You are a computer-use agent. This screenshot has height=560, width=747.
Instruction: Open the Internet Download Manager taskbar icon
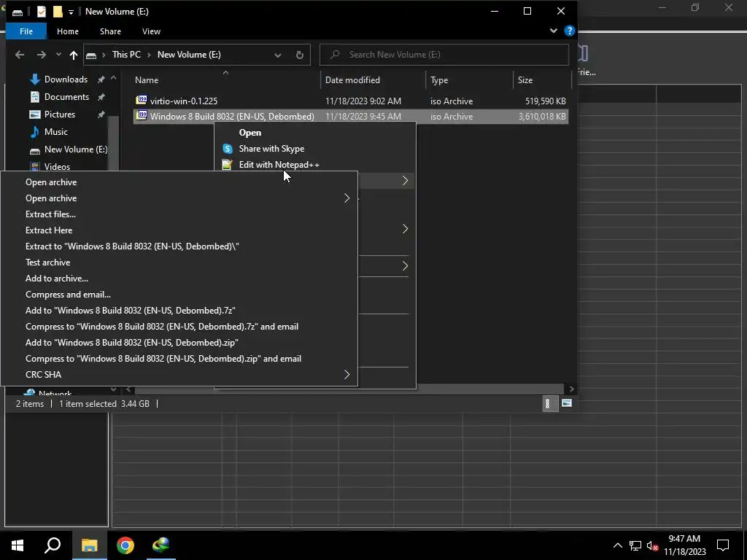[x=161, y=545]
